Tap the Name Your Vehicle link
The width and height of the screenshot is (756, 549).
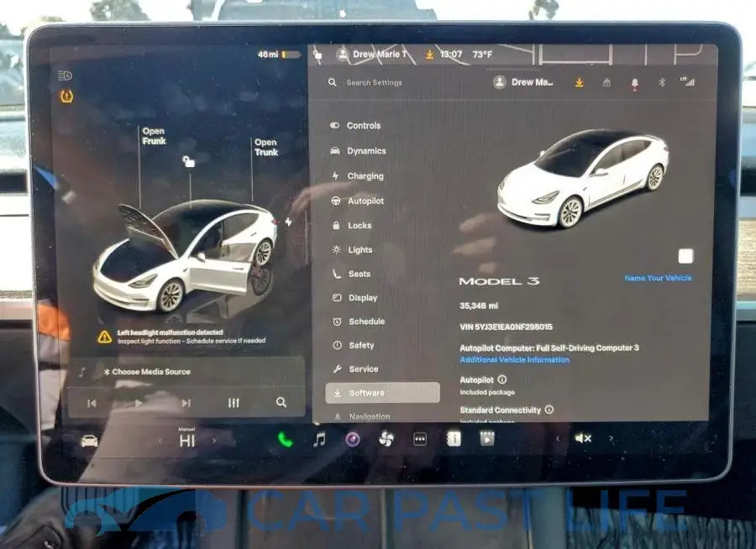pos(658,278)
